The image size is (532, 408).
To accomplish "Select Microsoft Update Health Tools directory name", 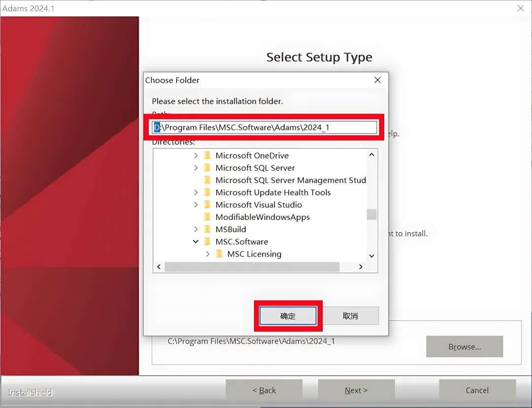I will pos(273,192).
